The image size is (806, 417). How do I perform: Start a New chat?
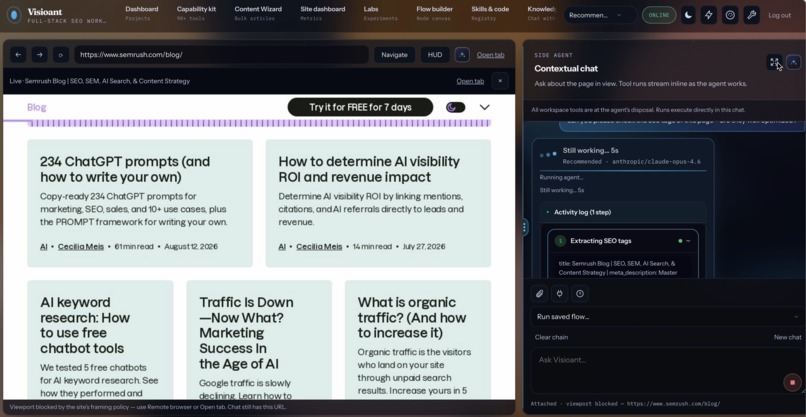point(787,337)
